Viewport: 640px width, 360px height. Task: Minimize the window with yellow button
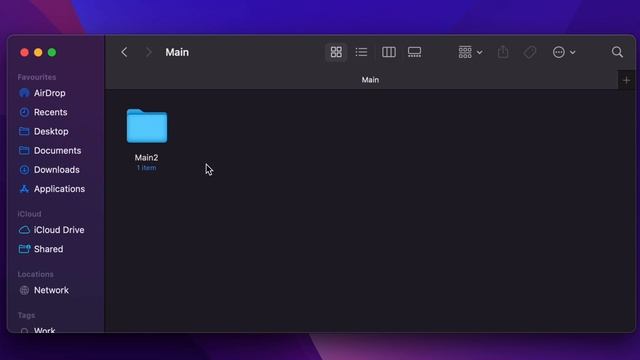[38, 52]
